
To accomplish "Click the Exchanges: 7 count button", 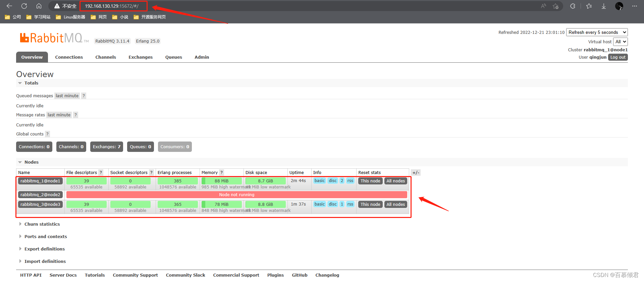I will 107,147.
